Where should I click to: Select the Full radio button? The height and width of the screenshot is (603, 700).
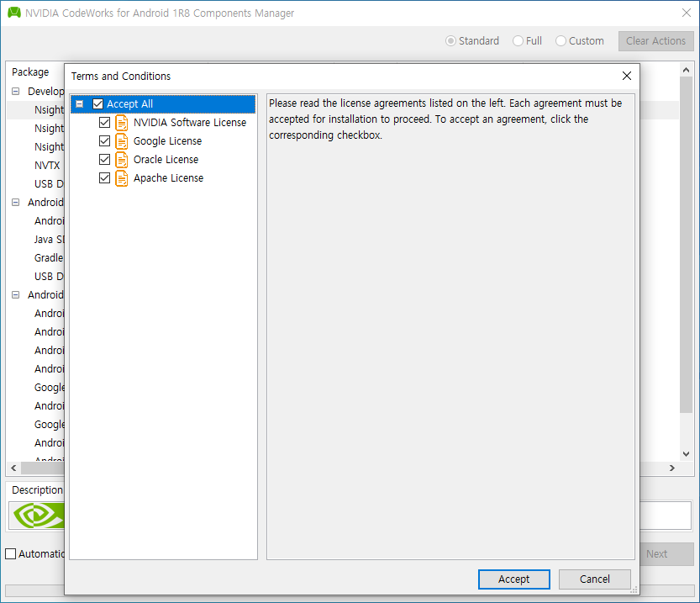(x=518, y=41)
